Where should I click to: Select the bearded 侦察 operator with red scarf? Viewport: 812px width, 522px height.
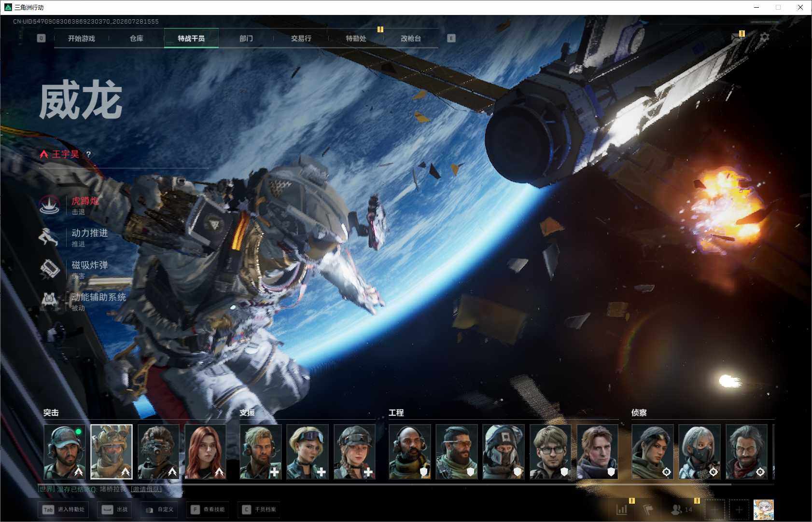pyautogui.click(x=746, y=452)
